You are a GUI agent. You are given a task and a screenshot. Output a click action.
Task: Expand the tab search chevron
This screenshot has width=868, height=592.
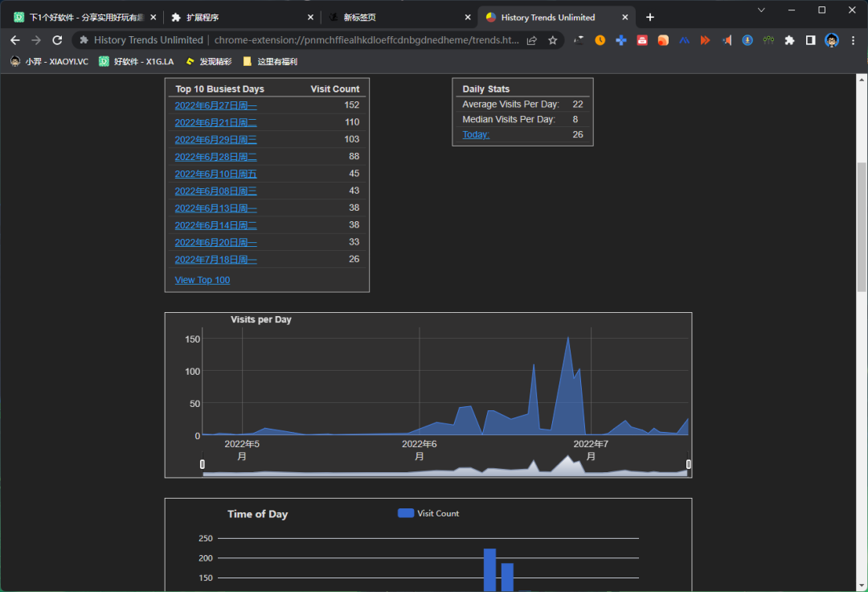click(x=761, y=10)
